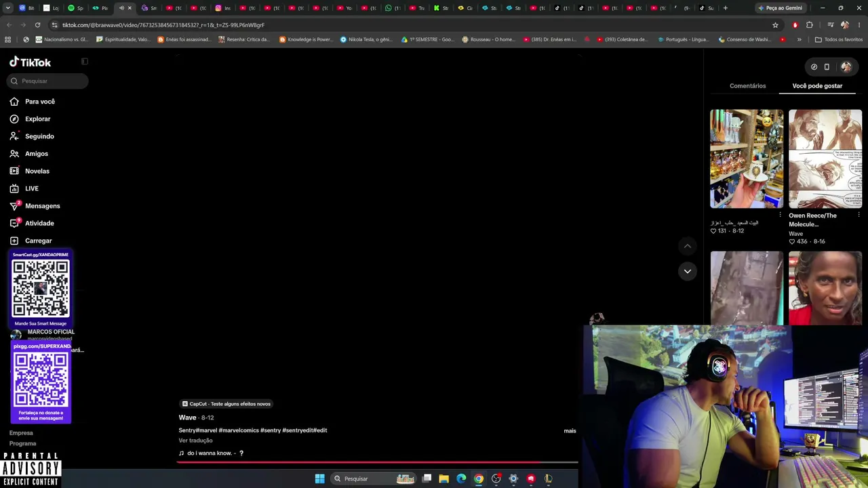
Task: Click the Peça ao Gemini button
Action: pyautogui.click(x=780, y=8)
